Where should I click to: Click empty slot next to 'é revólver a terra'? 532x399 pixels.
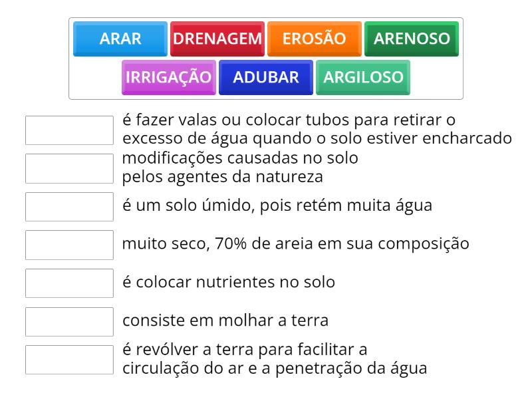pyautogui.click(x=69, y=360)
